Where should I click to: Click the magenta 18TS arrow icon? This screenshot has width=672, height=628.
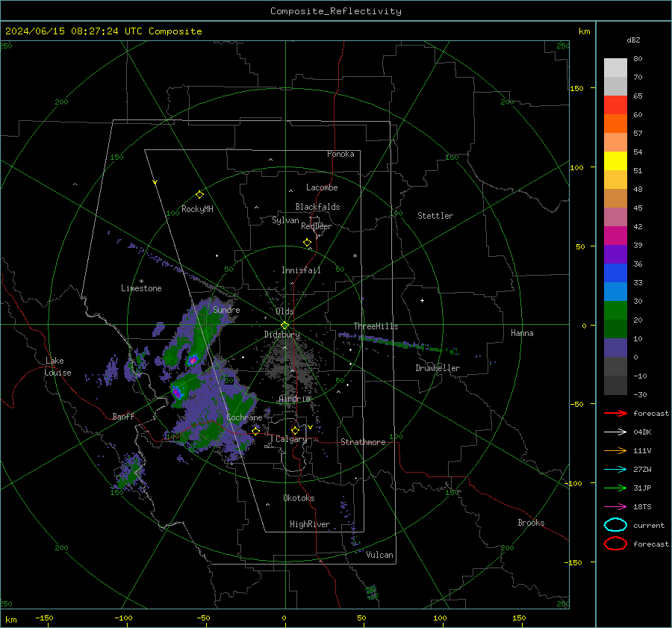(x=615, y=507)
